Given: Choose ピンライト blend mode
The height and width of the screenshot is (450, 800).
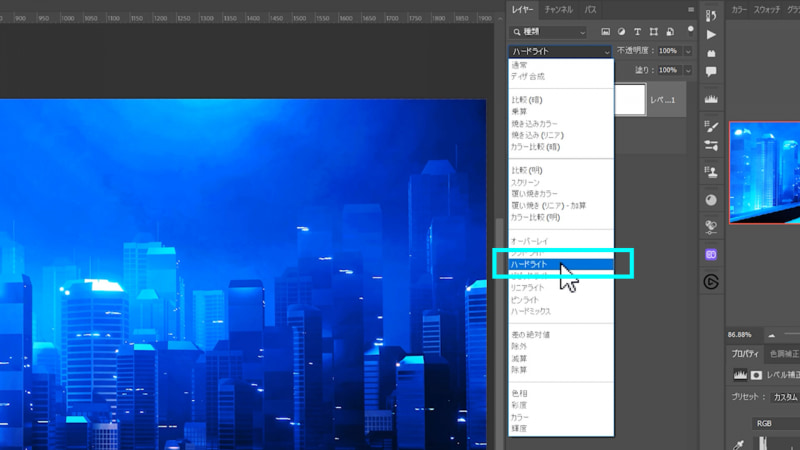Looking at the screenshot, I should pos(561,299).
